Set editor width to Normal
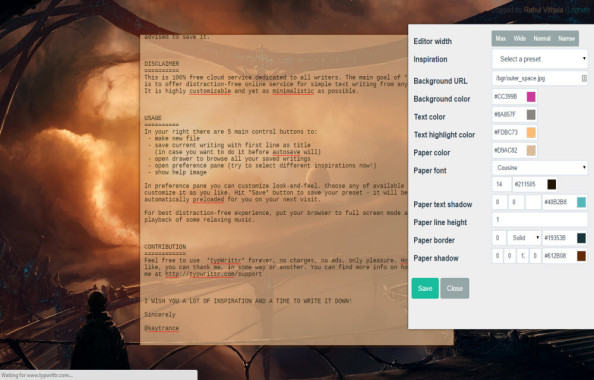 [542, 39]
